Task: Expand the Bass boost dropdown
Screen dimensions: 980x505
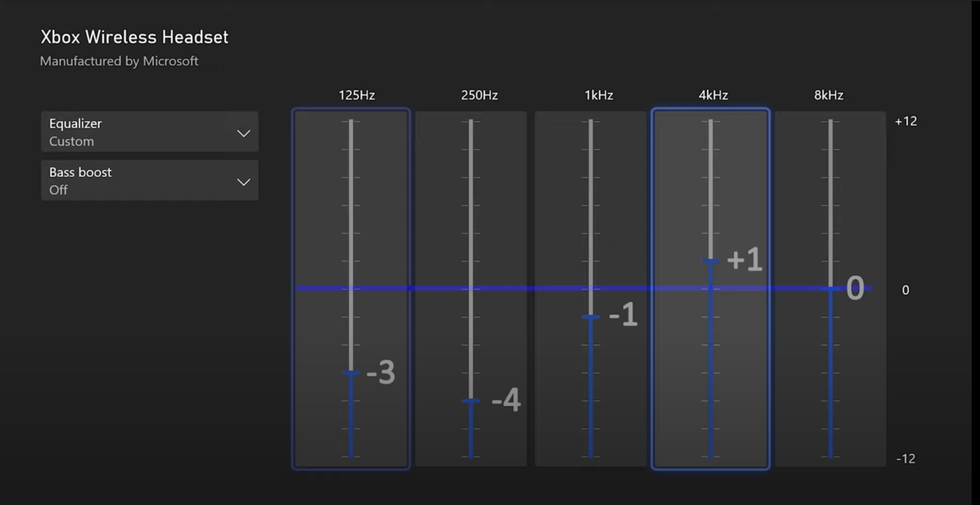Action: (x=149, y=181)
